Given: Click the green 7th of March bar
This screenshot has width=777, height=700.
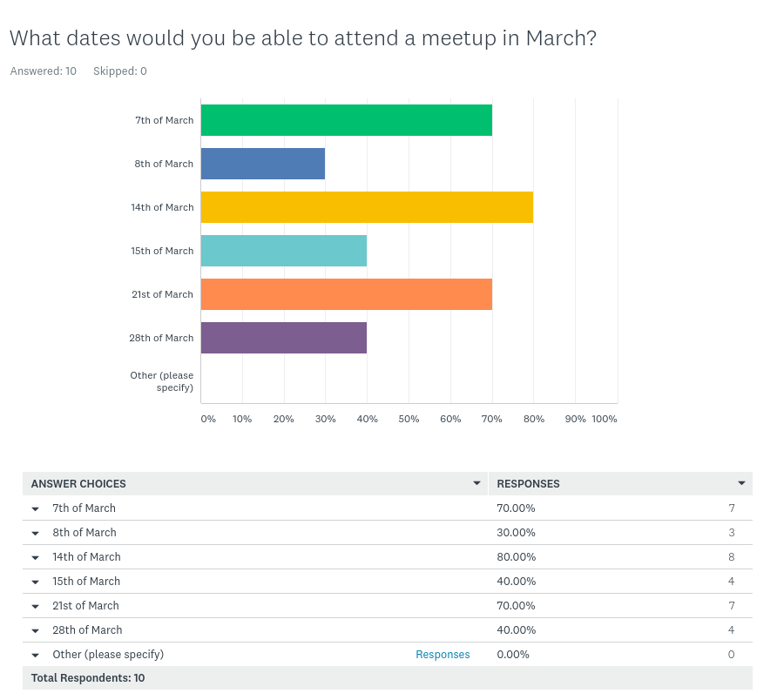Looking at the screenshot, I should pos(346,120).
